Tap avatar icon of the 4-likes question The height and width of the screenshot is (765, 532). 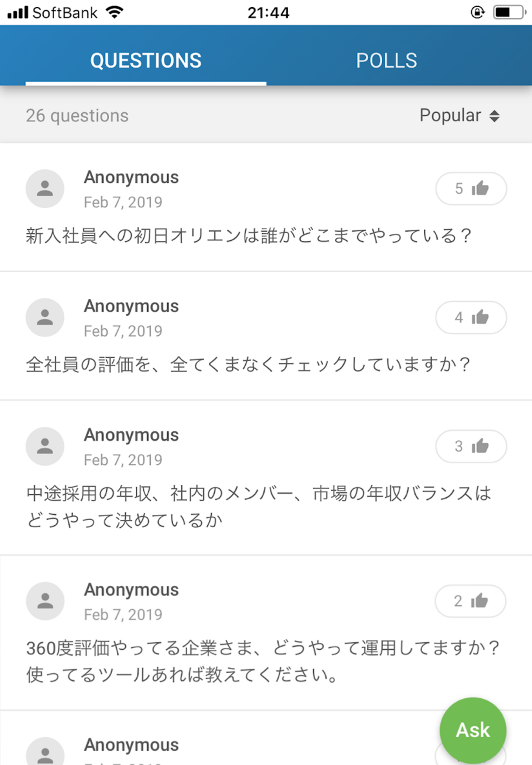pyautogui.click(x=45, y=318)
